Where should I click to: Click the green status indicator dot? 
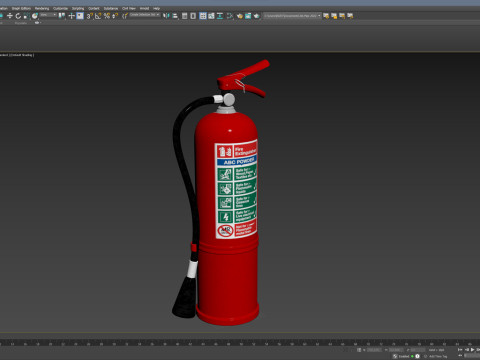point(412,356)
